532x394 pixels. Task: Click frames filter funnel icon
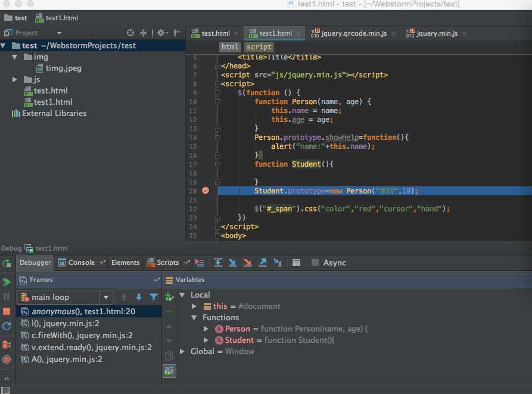pos(154,298)
